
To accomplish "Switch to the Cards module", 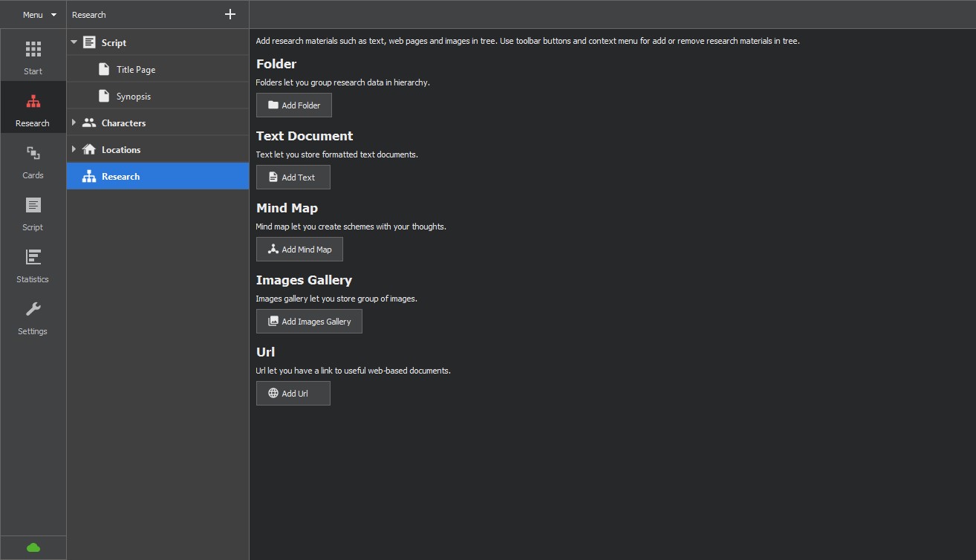I will (x=33, y=160).
